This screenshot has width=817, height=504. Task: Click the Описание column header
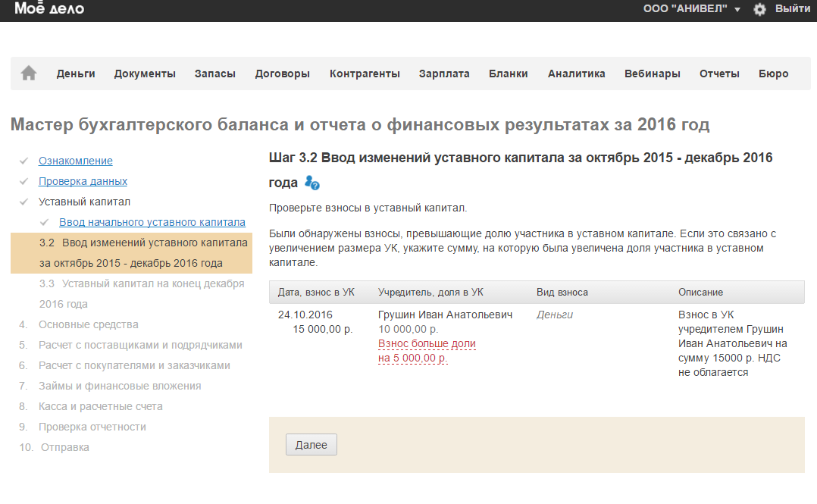click(x=701, y=293)
